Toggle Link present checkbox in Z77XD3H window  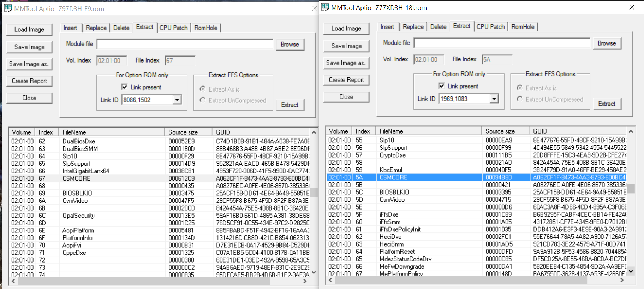click(441, 86)
